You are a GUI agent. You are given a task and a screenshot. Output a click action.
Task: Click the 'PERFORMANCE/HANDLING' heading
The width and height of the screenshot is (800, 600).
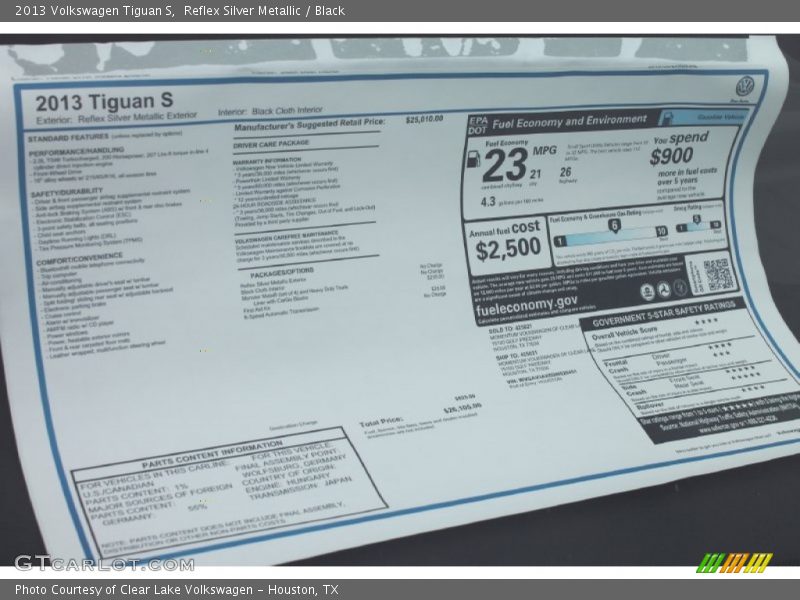click(x=77, y=152)
